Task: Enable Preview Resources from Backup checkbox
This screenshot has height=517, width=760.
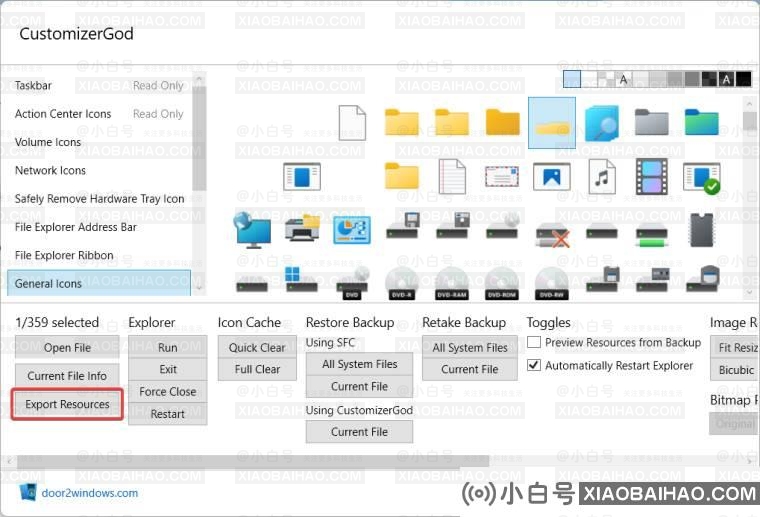Action: [534, 342]
